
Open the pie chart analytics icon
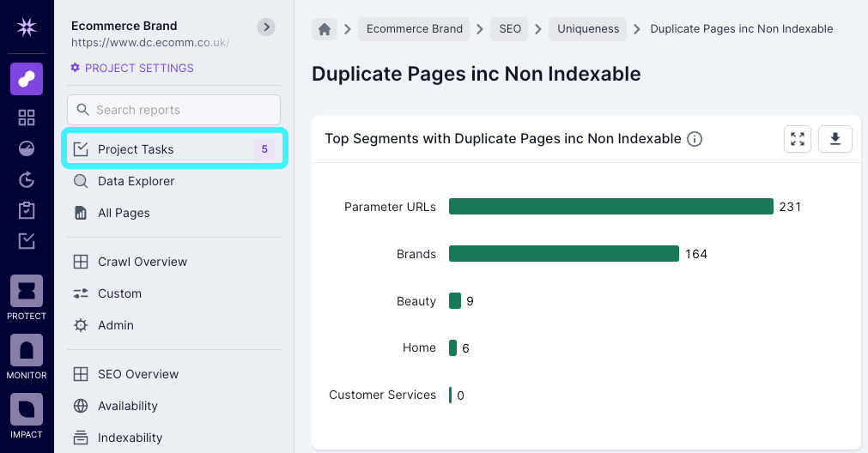coord(27,148)
